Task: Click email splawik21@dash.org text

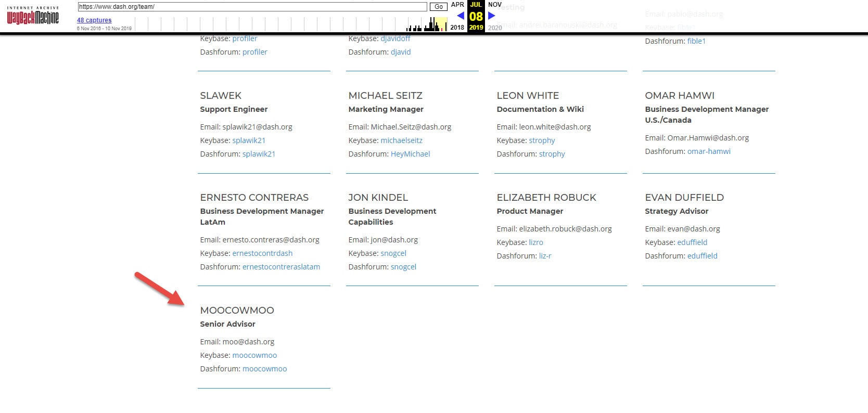Action: 257,127
